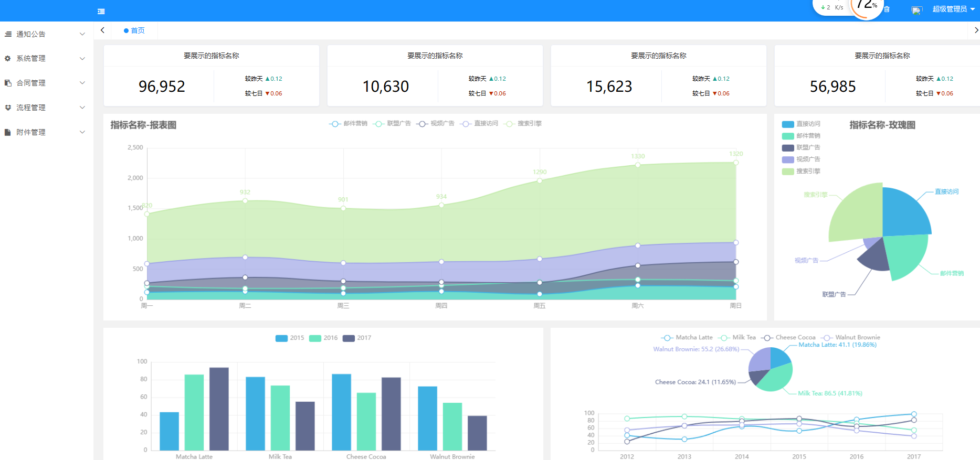Open the 通知公告 menu
The height and width of the screenshot is (460, 980).
[x=47, y=34]
